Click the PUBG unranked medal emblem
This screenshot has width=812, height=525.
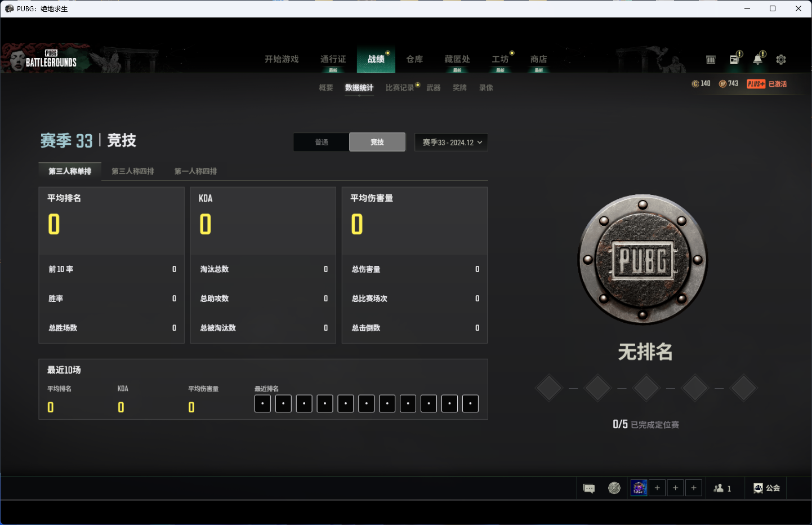643,260
